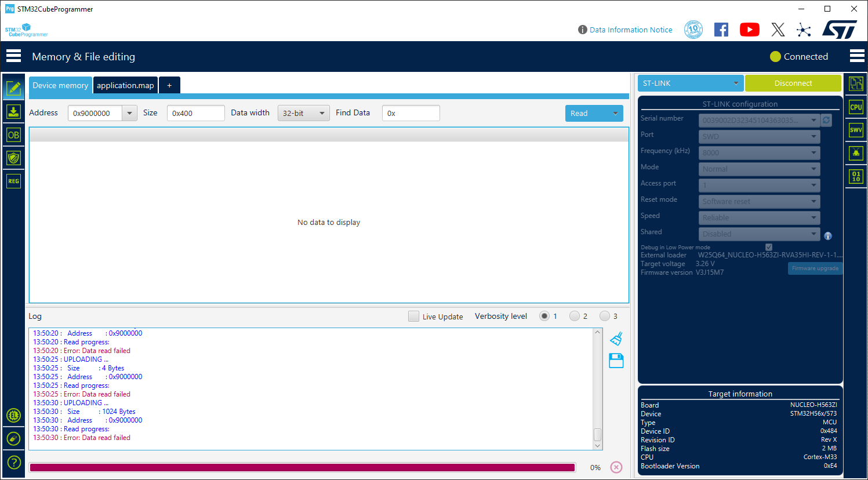Open the Memory & File editing pencil icon

coord(13,88)
